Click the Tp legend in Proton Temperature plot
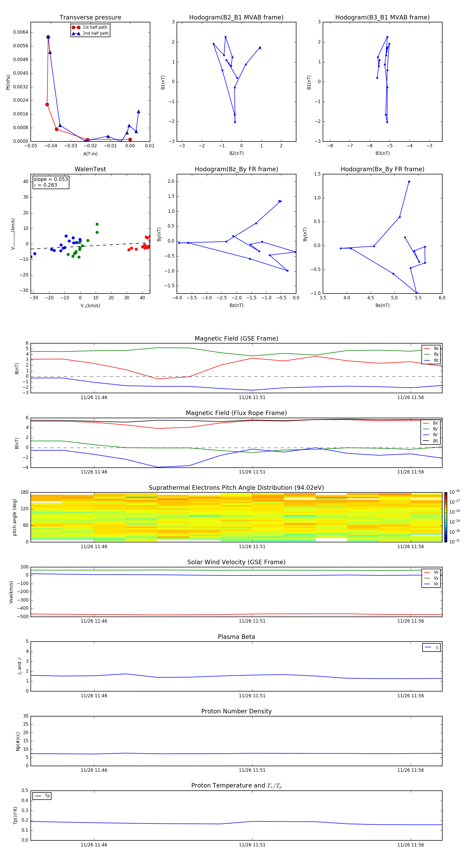 (42, 796)
